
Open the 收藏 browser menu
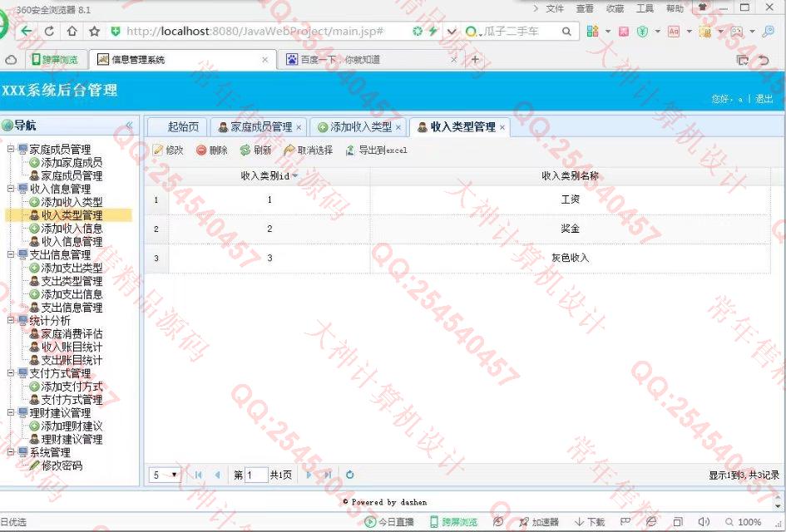click(x=615, y=8)
